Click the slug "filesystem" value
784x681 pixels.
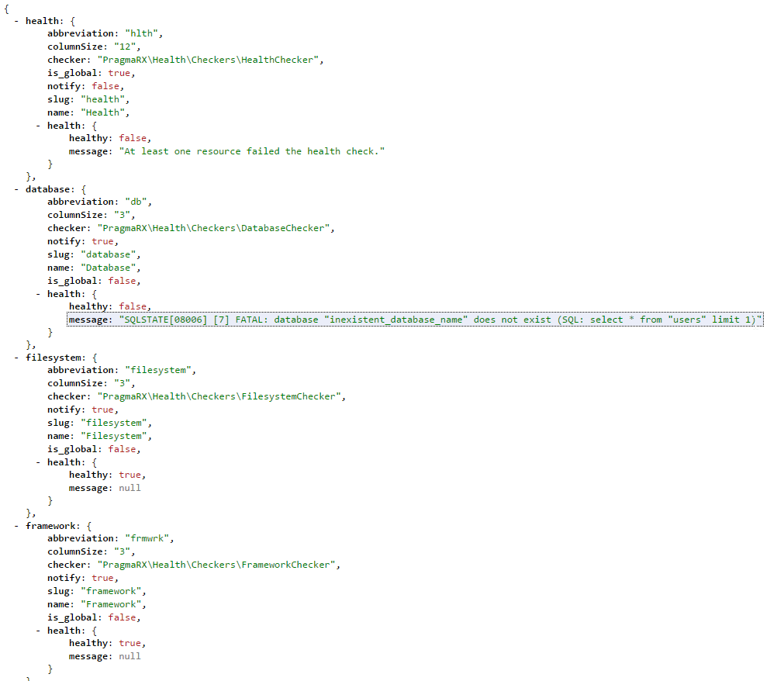point(113,423)
